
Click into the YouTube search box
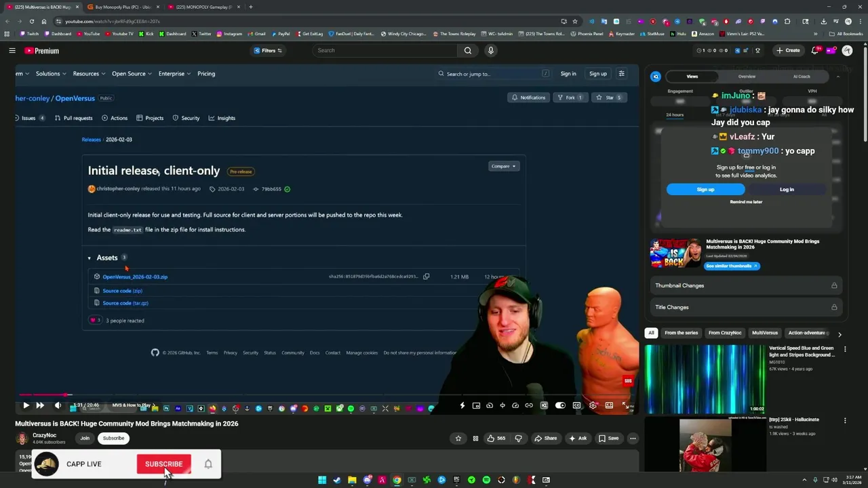pos(385,50)
